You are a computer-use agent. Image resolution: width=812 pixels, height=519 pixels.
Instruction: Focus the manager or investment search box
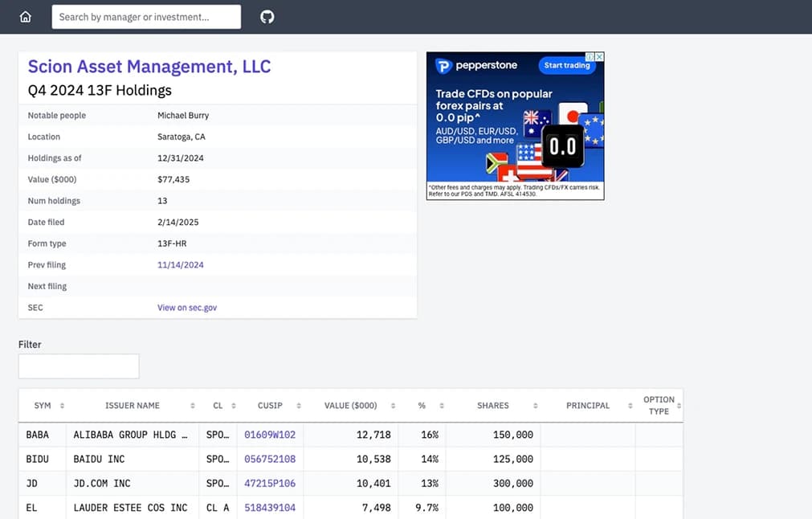(x=146, y=17)
